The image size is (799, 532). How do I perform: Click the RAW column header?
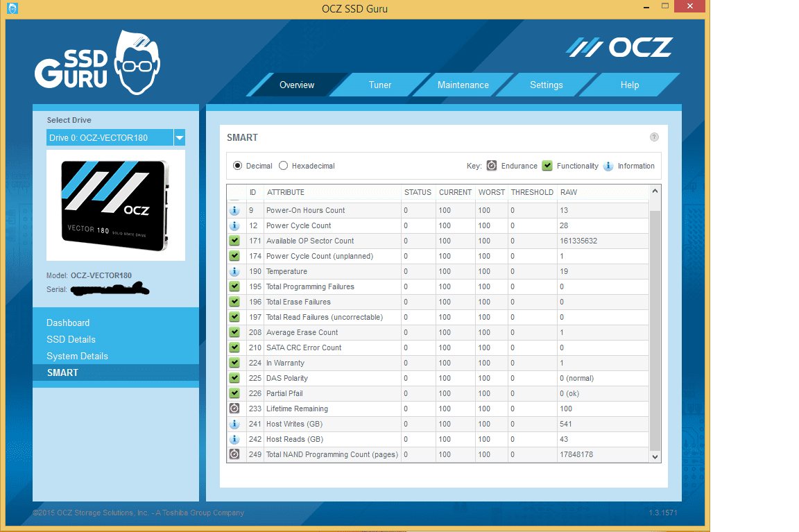point(569,192)
